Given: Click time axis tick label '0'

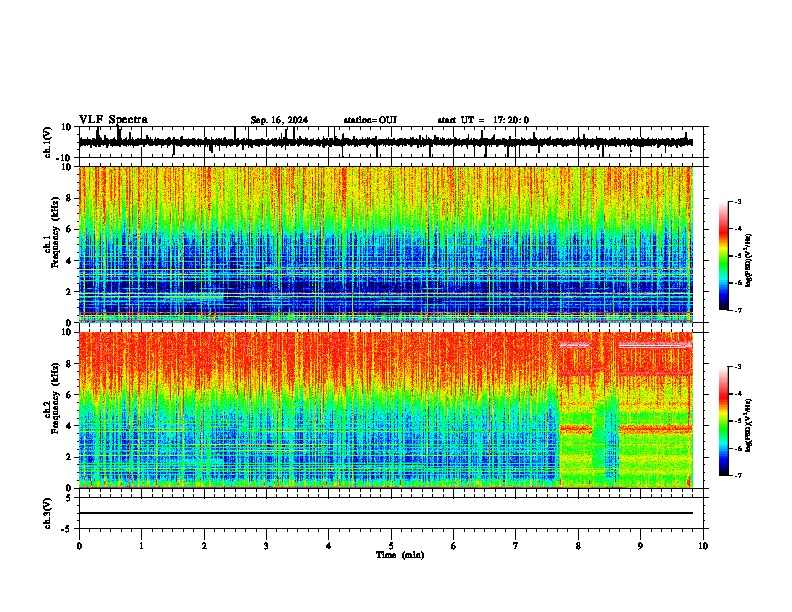Looking at the screenshot, I should coord(79,546).
